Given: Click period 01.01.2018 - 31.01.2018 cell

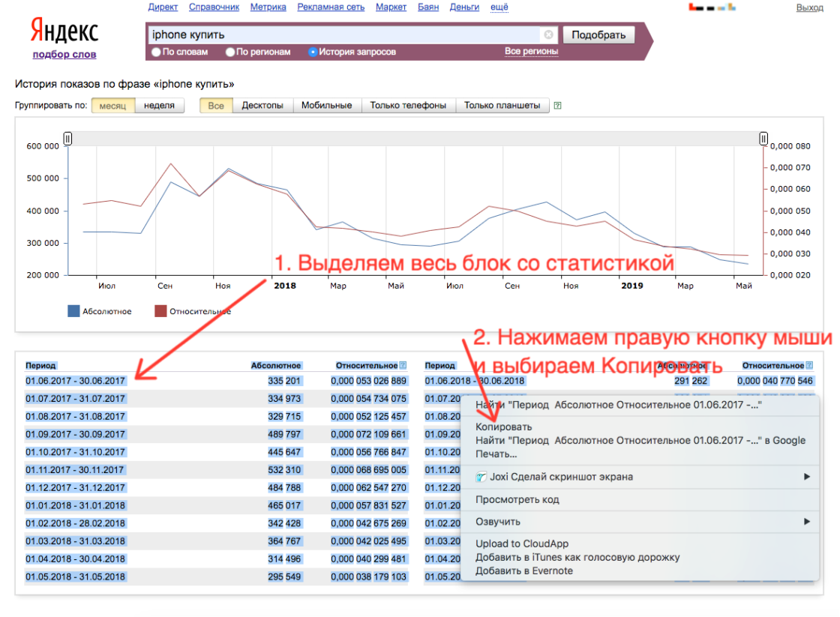Looking at the screenshot, I should (x=75, y=505).
